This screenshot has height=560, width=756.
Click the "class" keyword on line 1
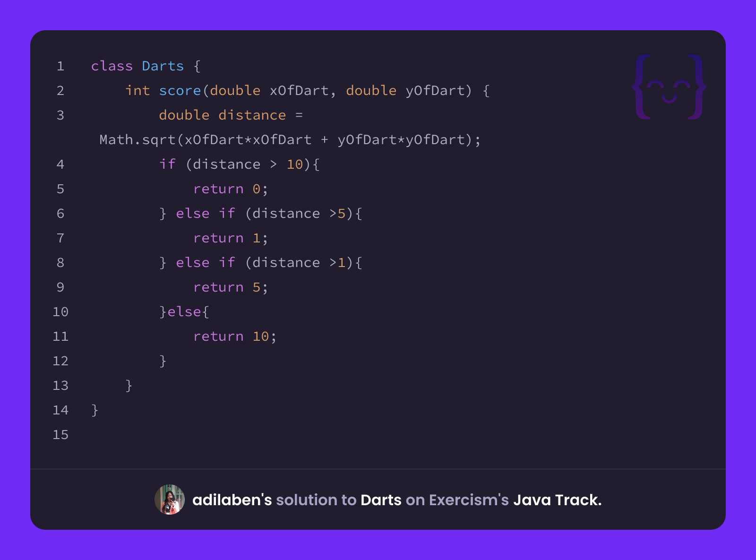pos(112,66)
